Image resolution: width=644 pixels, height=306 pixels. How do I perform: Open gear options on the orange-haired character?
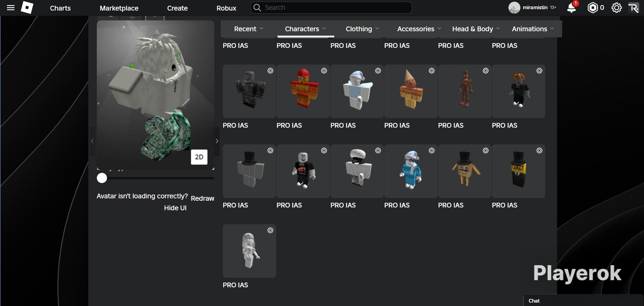tap(539, 71)
